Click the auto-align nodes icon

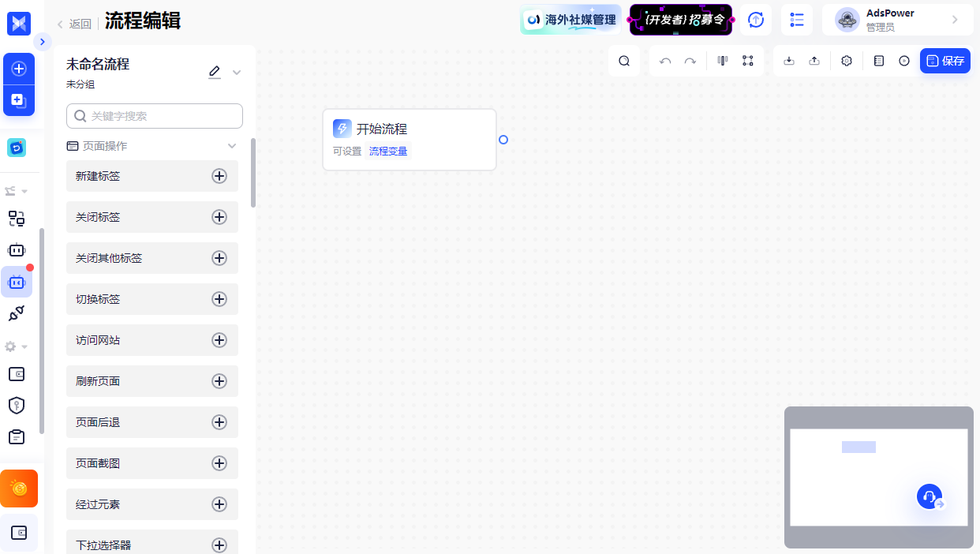pos(722,60)
